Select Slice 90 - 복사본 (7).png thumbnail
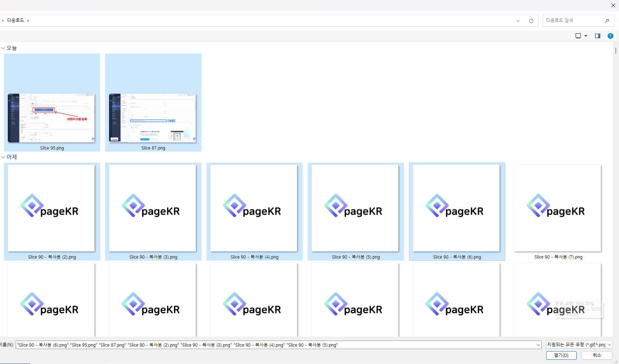 click(558, 208)
